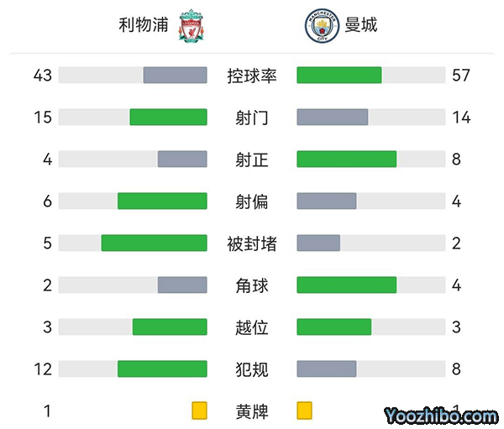Click the Liverpool club crest
504x429 pixels.
(191, 26)
